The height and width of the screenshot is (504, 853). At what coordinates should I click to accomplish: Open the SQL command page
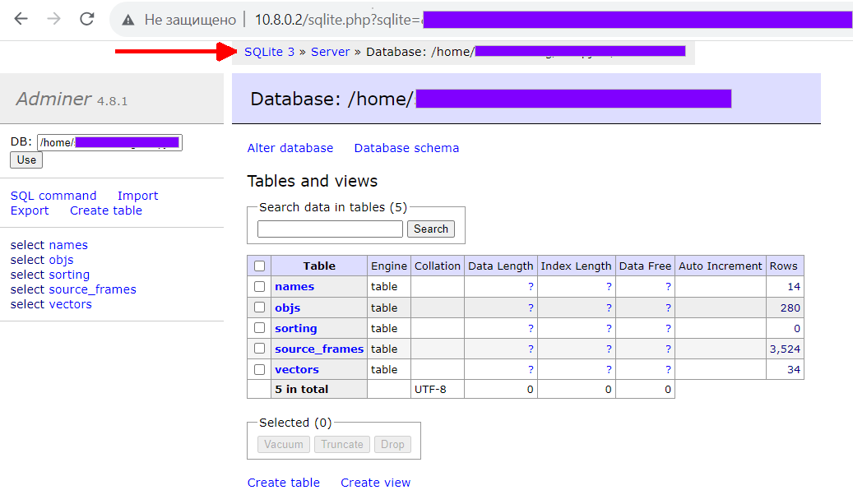53,196
